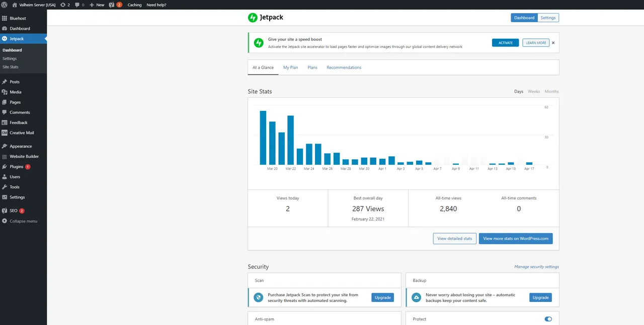Click the Users icon in sidebar
The image size is (644, 325).
pos(5,176)
